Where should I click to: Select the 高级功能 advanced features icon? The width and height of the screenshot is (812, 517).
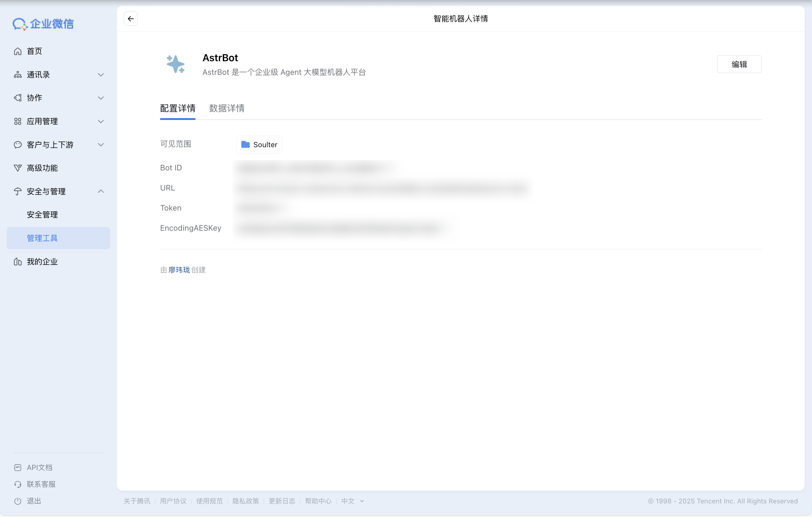click(x=18, y=168)
